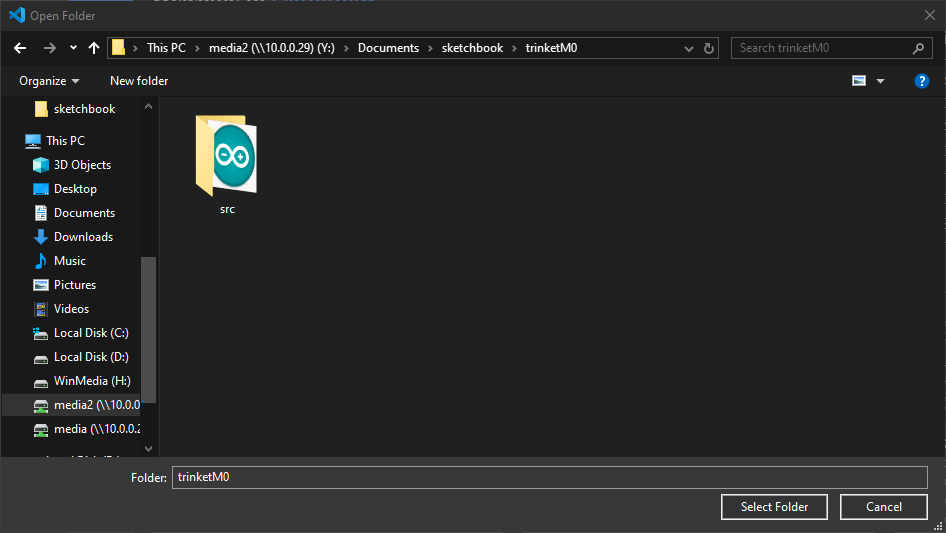Screen dimensions: 946x533
Task: Click the Music note icon in sidebar
Action: [40, 261]
